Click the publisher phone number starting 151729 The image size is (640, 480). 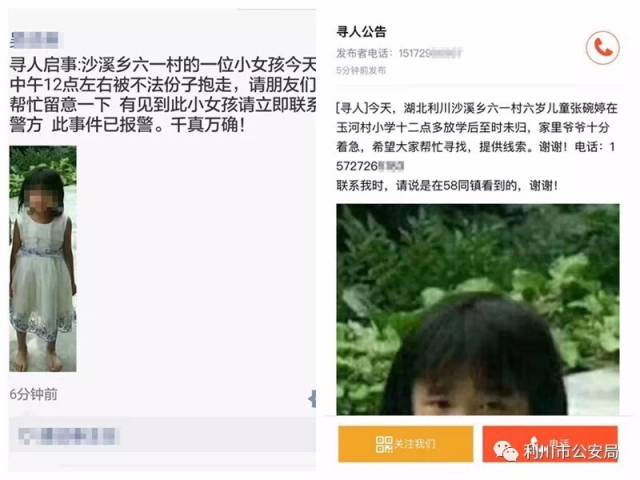point(430,53)
